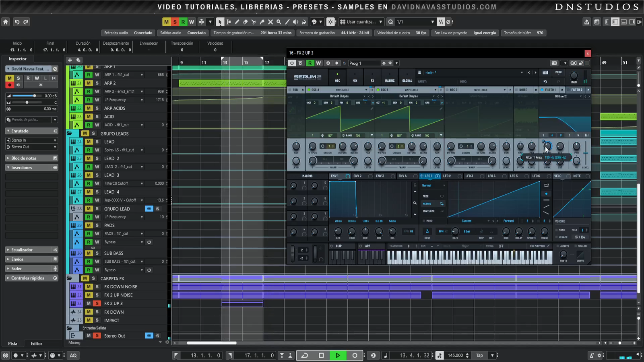
Task: Expand the Ecualizador inspector section
Action: click(22, 250)
